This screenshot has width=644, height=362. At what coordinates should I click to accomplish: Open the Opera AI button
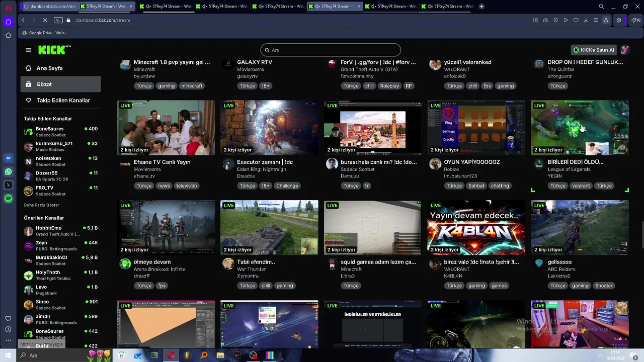coord(635,20)
